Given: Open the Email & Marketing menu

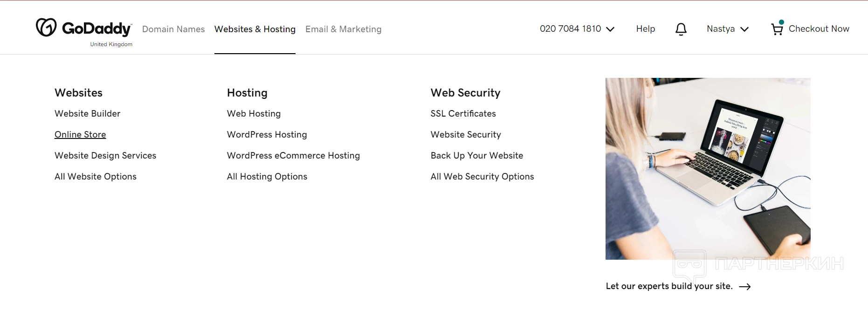Looking at the screenshot, I should [x=343, y=29].
